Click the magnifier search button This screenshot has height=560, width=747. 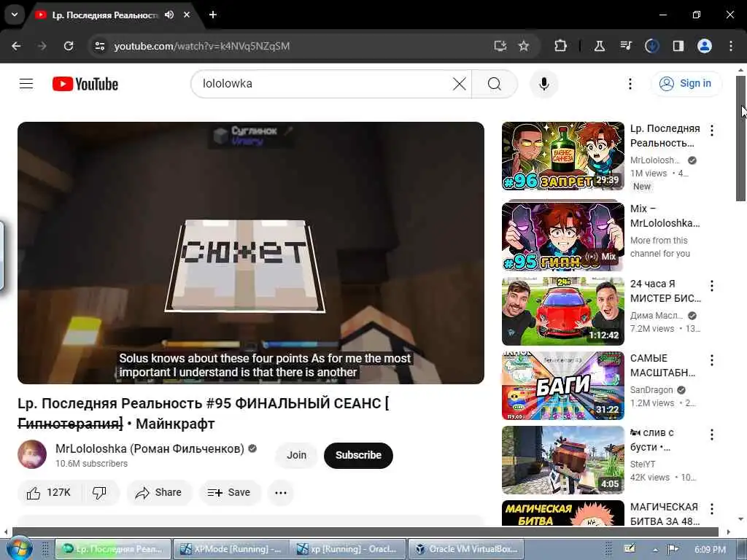click(495, 84)
